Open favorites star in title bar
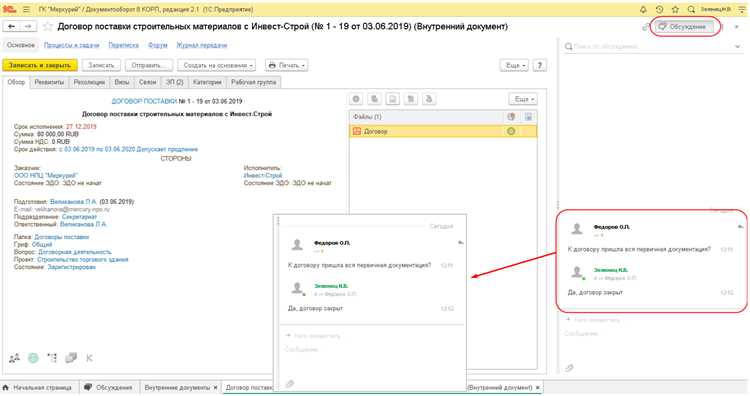750x396 pixels. (x=675, y=9)
